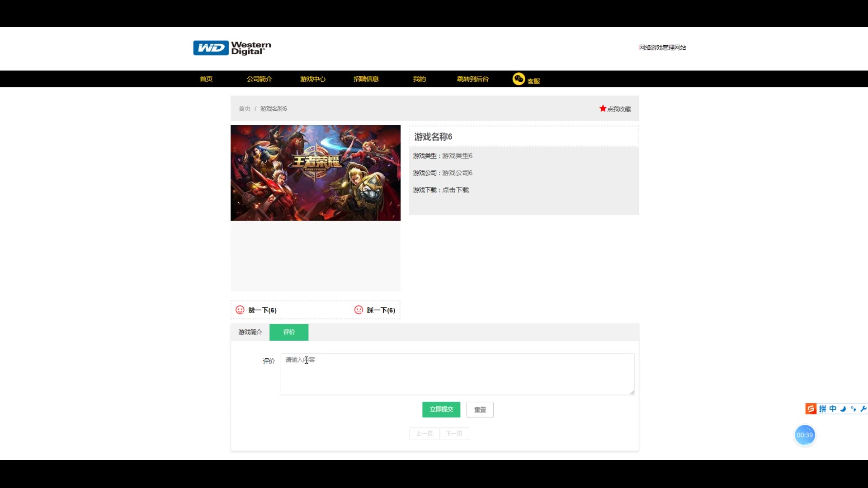Open 游戏中心 in the navigation bar

pyautogui.click(x=313, y=79)
